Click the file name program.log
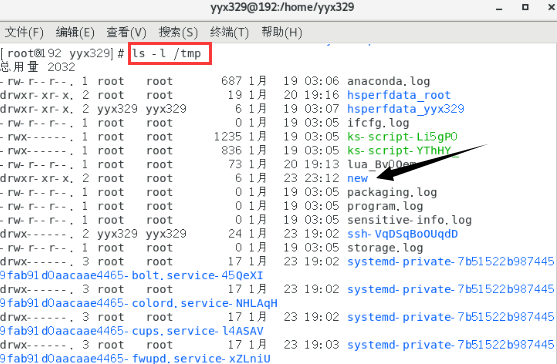This screenshot has height=364, width=557. click(x=385, y=206)
